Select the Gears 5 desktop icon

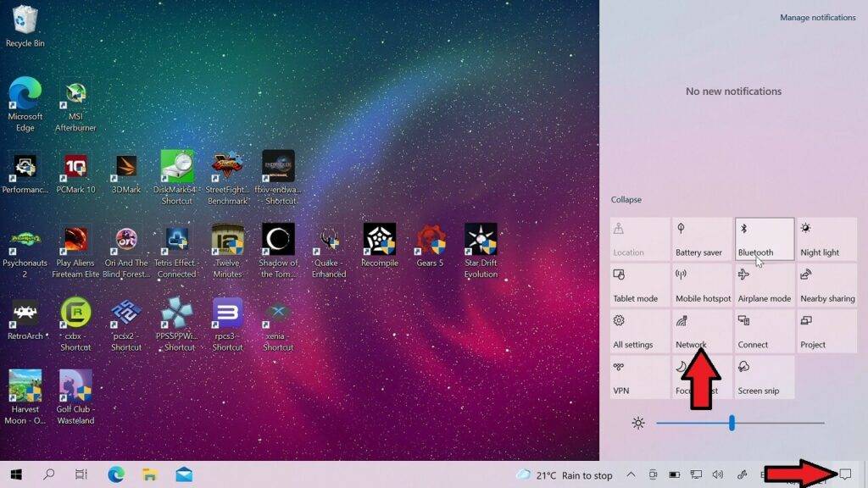point(430,246)
